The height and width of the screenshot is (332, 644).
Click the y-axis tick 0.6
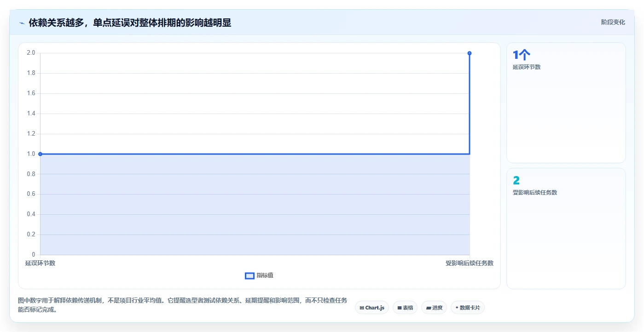pyautogui.click(x=31, y=194)
